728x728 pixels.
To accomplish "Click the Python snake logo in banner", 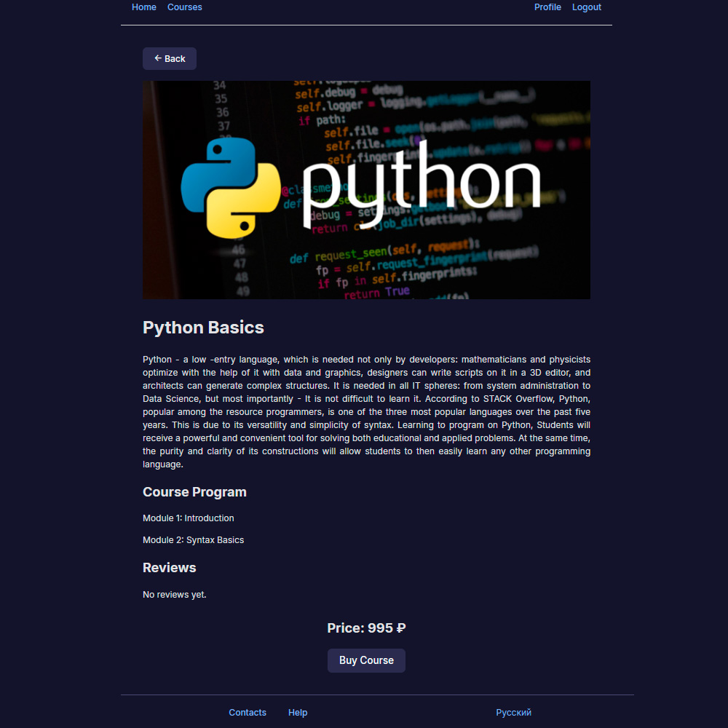I will pos(231,188).
